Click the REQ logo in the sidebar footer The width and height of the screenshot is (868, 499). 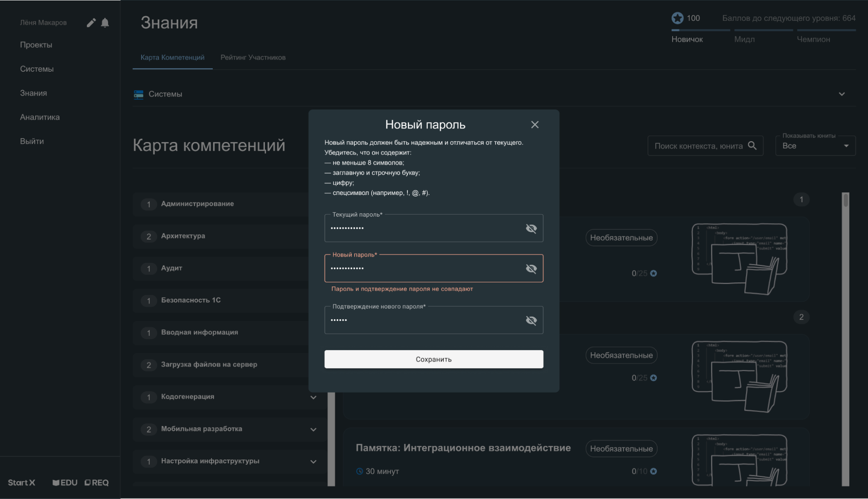(x=96, y=482)
